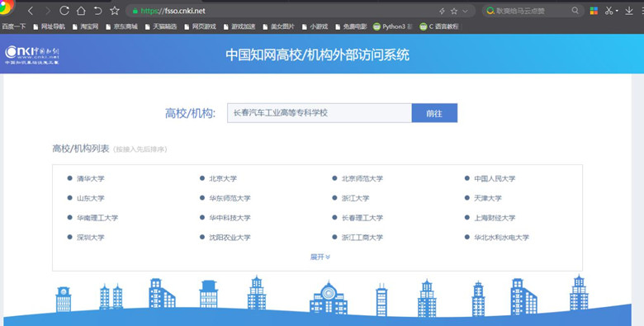This screenshot has width=644, height=326.
Task: Open the downloads arrow icon
Action: point(629,11)
